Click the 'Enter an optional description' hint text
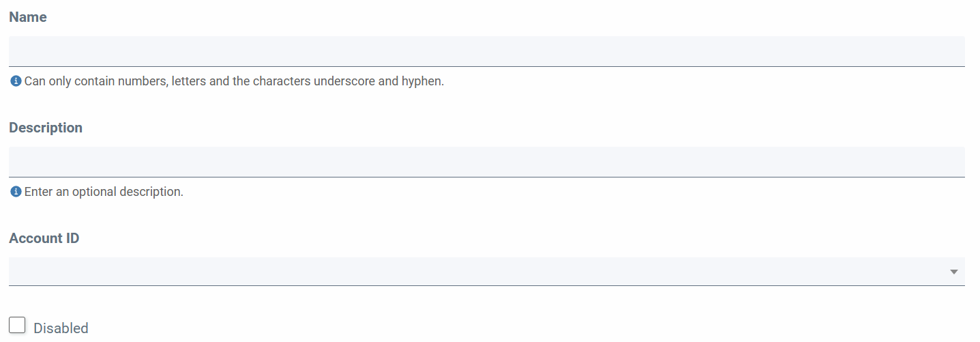Image resolution: width=980 pixels, height=342 pixels. coord(104,192)
